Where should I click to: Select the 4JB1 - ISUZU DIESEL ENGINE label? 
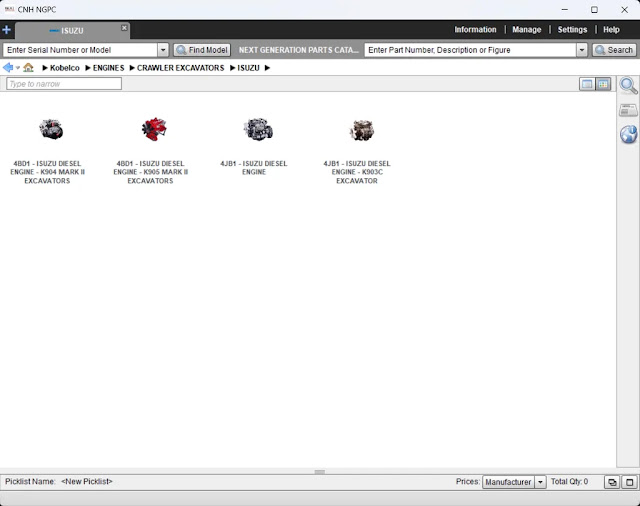click(x=254, y=168)
